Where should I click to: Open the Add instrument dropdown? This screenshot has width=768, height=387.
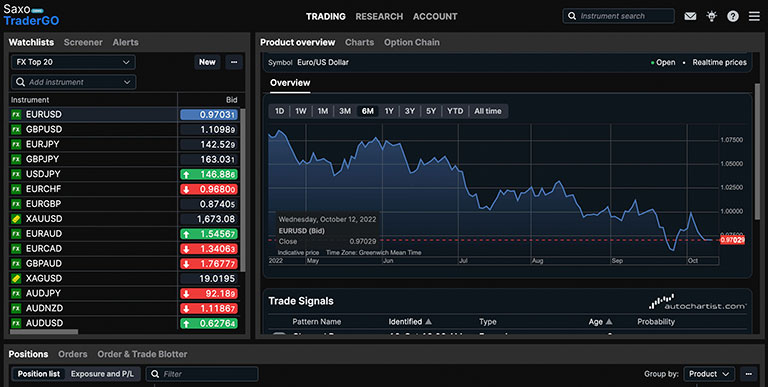coord(73,82)
